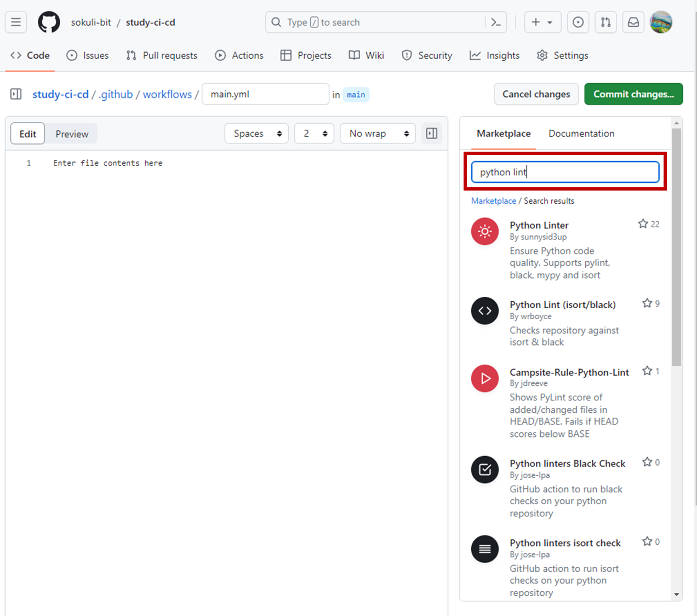Select the Preview mode toggle
This screenshot has width=697, height=616.
[x=72, y=134]
